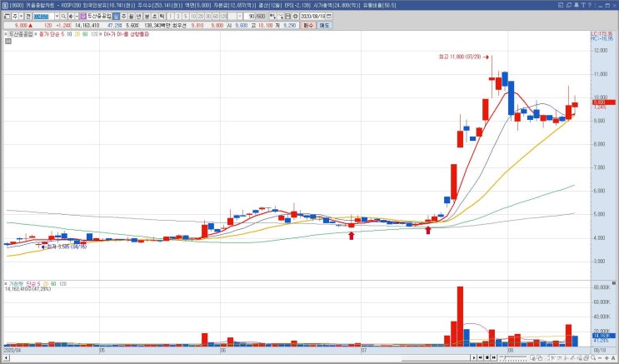
Task: Click the compare chart icon after 90/600
Action: [272, 16]
